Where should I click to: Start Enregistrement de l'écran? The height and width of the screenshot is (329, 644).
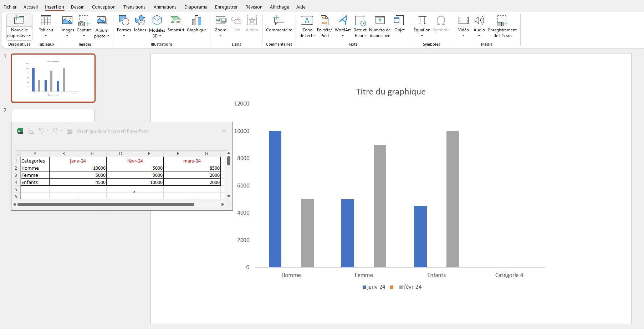tap(502, 26)
